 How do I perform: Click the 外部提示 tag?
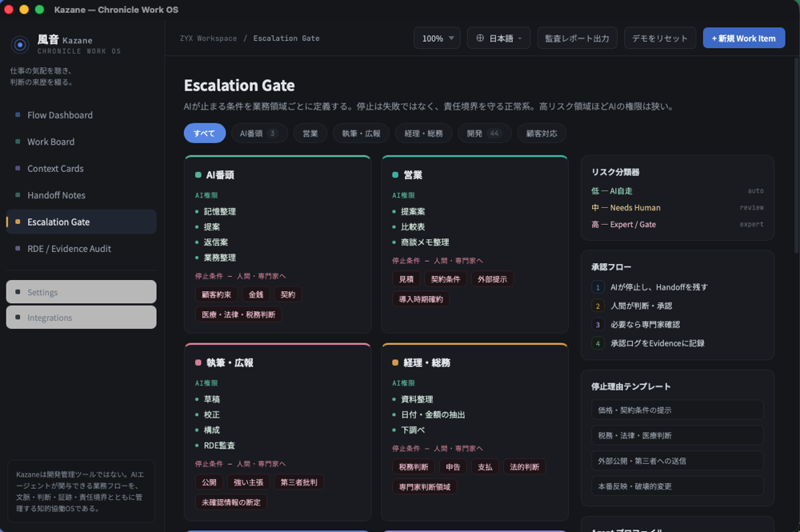click(x=492, y=279)
